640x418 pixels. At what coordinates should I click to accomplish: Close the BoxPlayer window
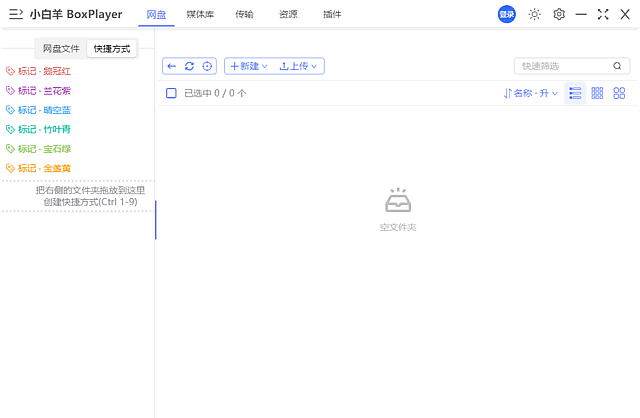(625, 14)
